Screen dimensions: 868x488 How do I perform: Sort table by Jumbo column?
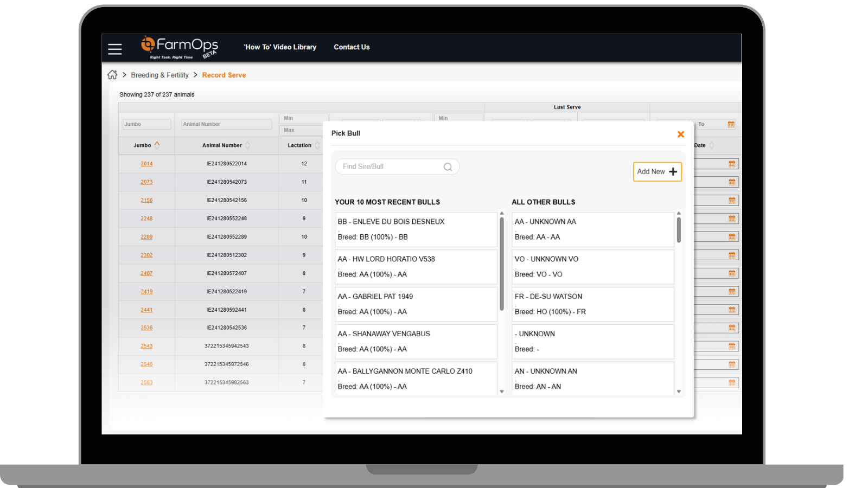point(157,145)
